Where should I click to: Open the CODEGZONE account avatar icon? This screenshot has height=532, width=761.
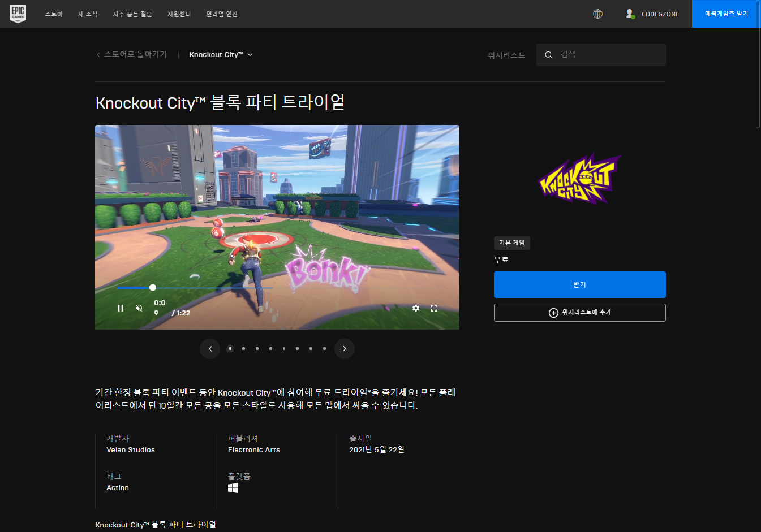coord(630,14)
